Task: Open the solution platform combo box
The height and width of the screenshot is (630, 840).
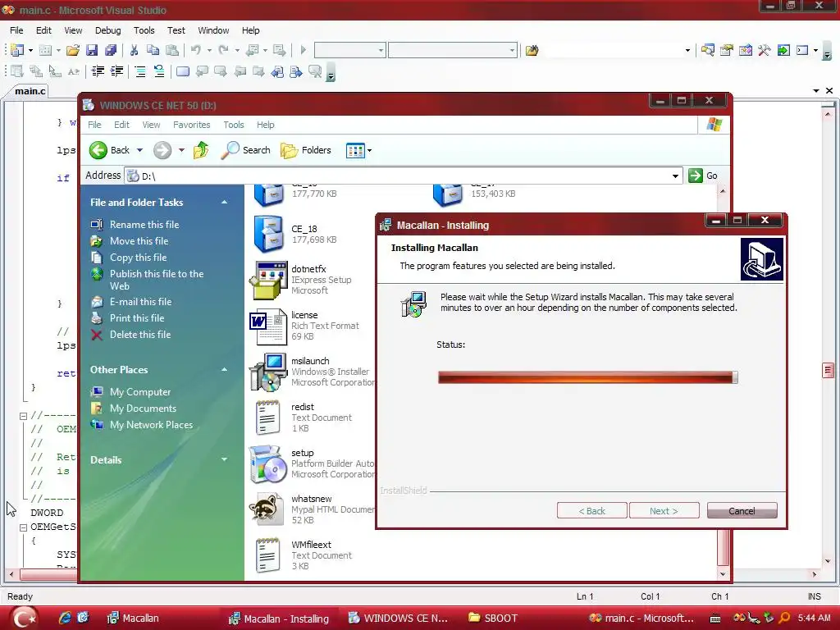Action: tap(453, 50)
